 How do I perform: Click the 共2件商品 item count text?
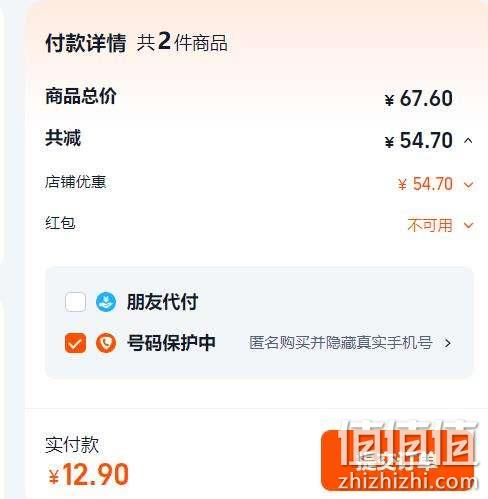point(182,42)
